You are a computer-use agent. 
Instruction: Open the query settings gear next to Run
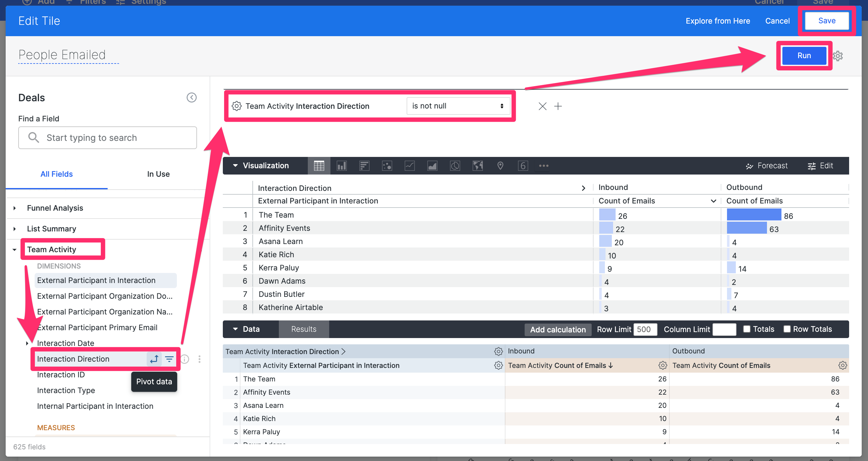[838, 56]
